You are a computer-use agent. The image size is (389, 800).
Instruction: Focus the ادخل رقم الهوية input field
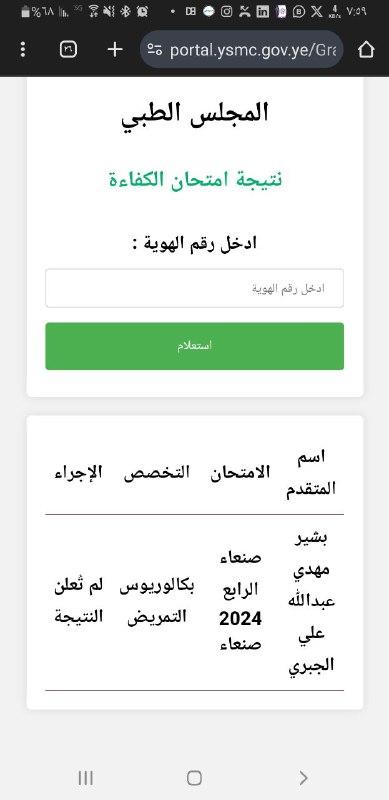click(194, 288)
